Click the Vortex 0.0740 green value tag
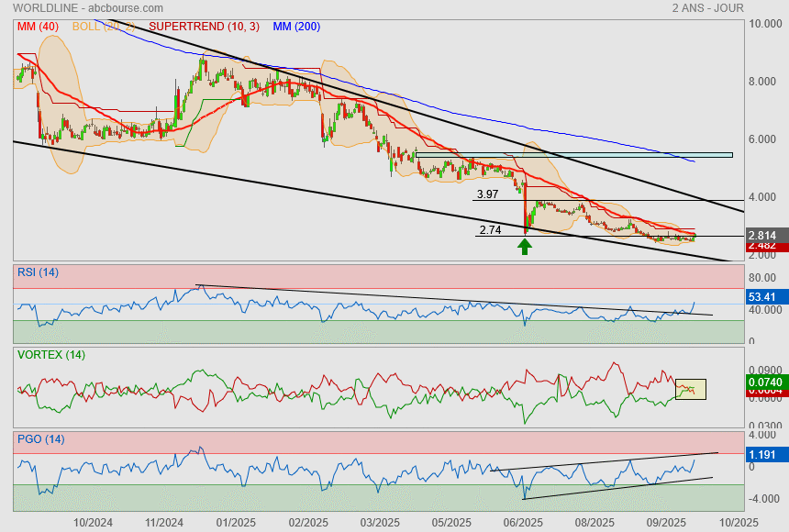 pos(763,382)
